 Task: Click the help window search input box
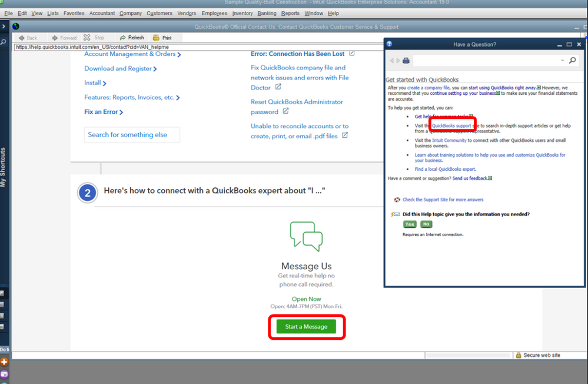point(486,61)
